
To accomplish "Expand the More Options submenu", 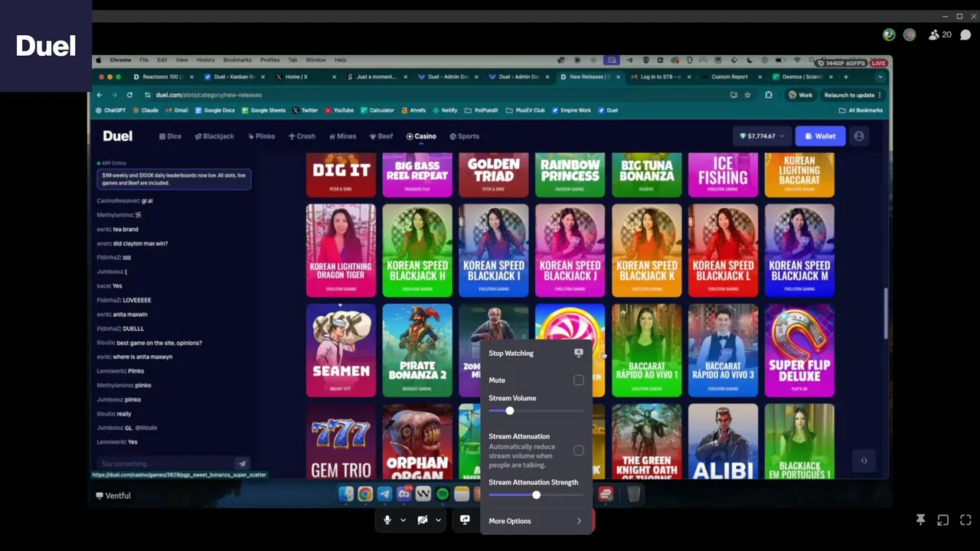I will pos(536,521).
